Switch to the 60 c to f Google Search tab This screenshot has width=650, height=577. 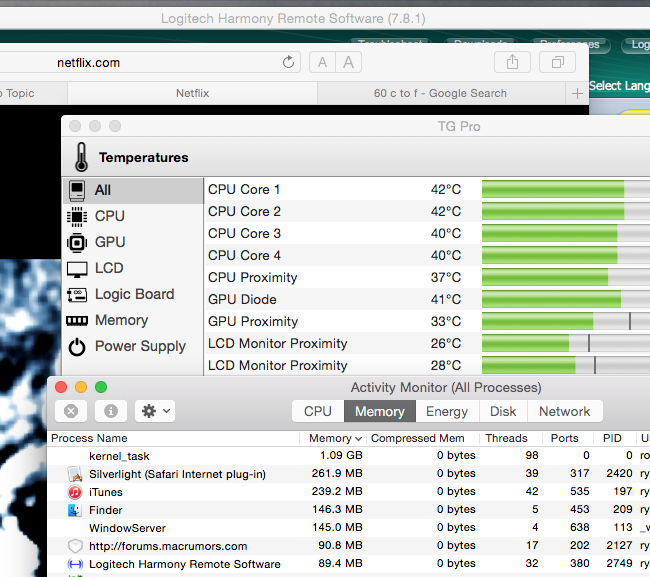click(x=441, y=93)
